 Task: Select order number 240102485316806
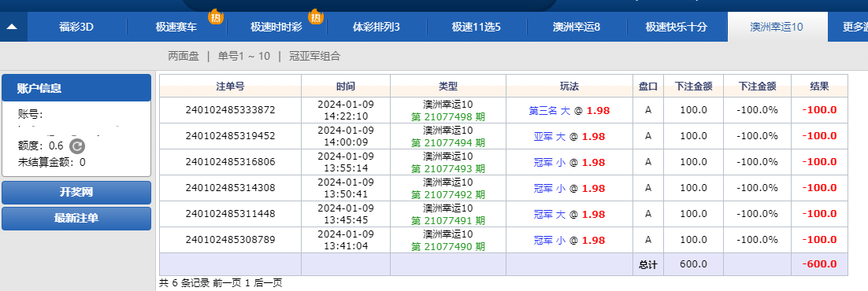[x=230, y=162]
